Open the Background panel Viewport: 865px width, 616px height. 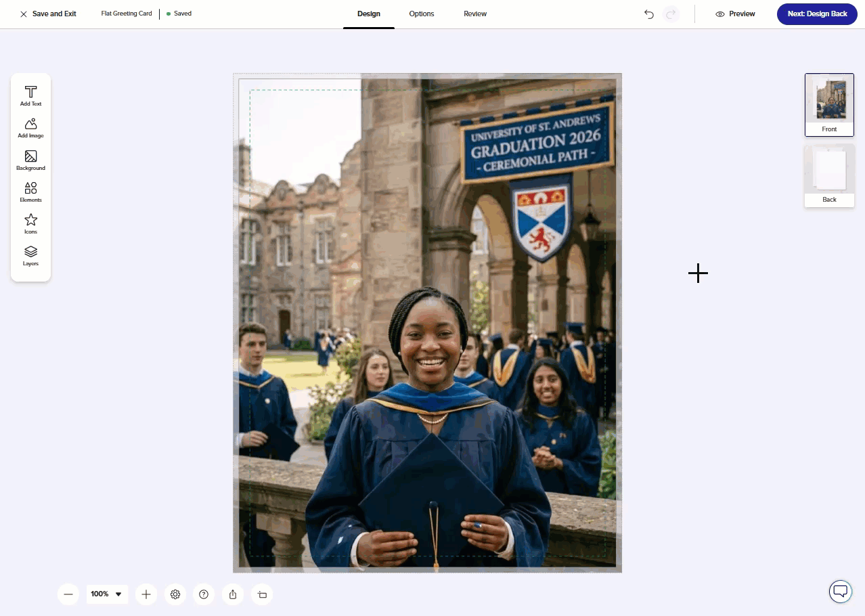point(30,160)
